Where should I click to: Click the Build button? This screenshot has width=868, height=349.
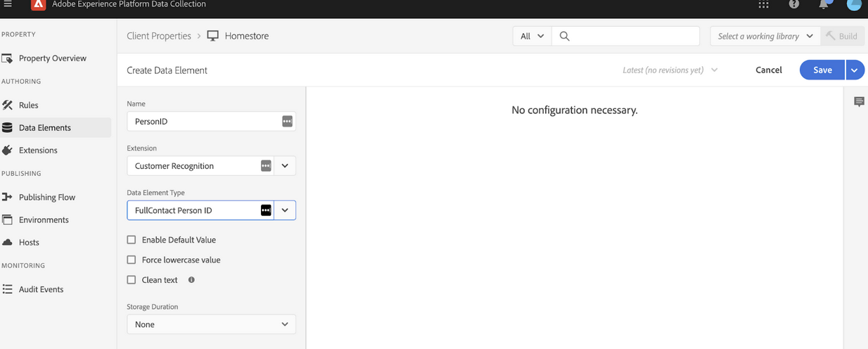[842, 36]
